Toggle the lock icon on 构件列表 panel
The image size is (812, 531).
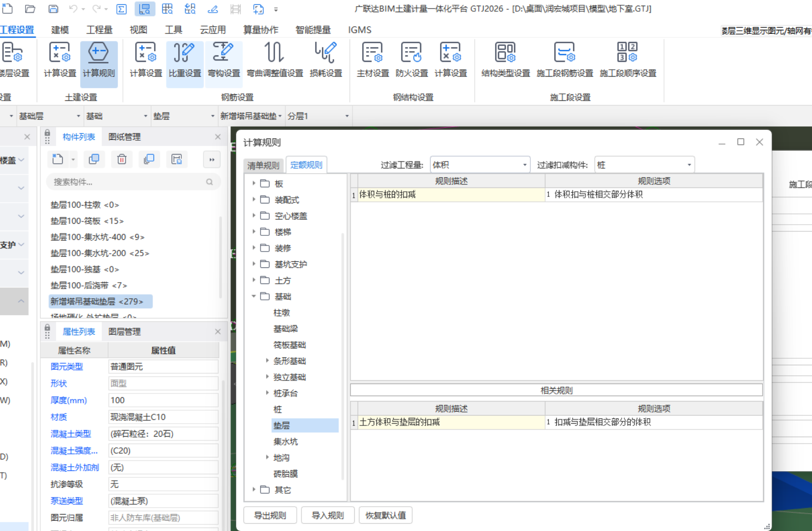[47, 134]
